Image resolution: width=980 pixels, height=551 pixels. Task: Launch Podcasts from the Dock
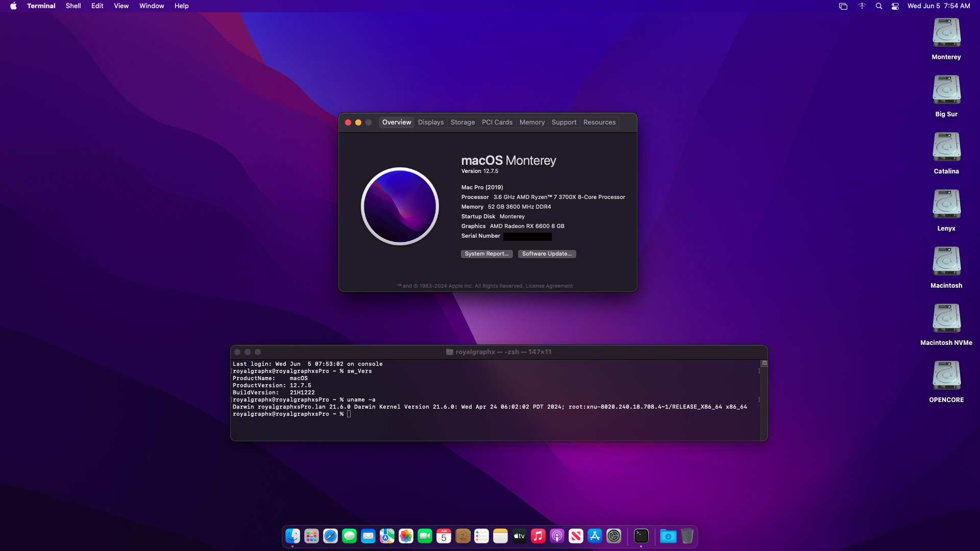pos(557,536)
